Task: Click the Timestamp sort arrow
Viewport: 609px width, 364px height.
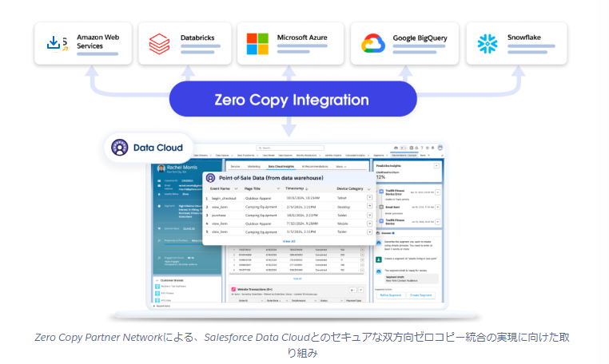Action: 306,188
